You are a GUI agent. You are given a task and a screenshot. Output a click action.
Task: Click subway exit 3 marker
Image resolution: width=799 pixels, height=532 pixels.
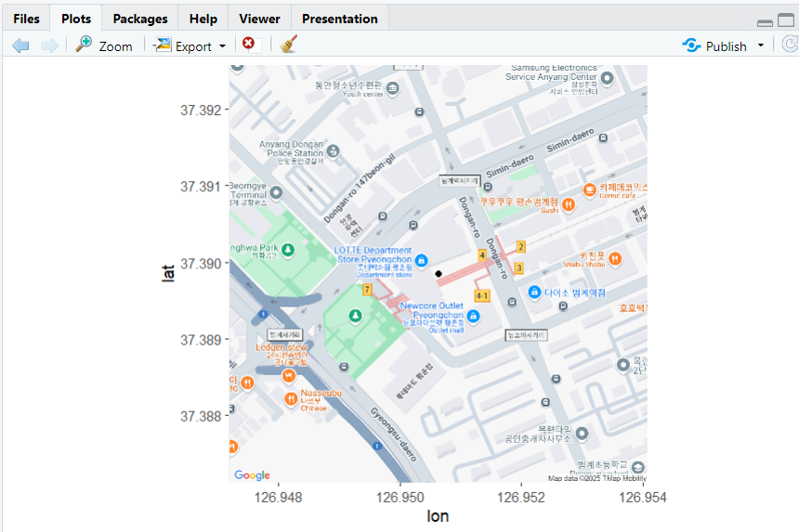518,267
